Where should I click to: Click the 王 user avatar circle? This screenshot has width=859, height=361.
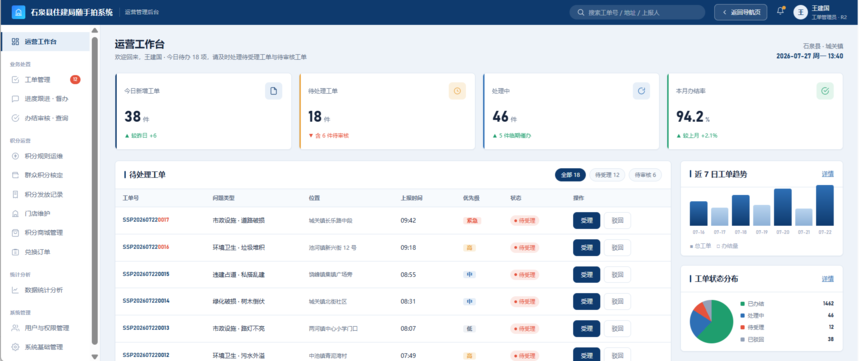(x=800, y=12)
